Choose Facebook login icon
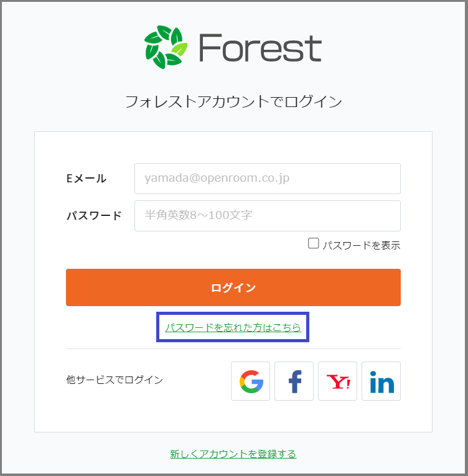The width and height of the screenshot is (468, 476). tap(294, 381)
